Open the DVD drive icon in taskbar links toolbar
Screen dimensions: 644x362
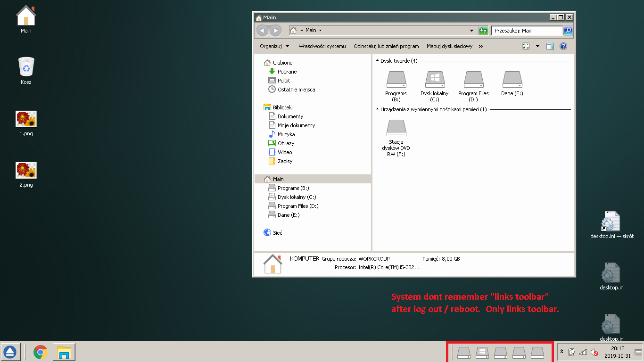click(537, 352)
